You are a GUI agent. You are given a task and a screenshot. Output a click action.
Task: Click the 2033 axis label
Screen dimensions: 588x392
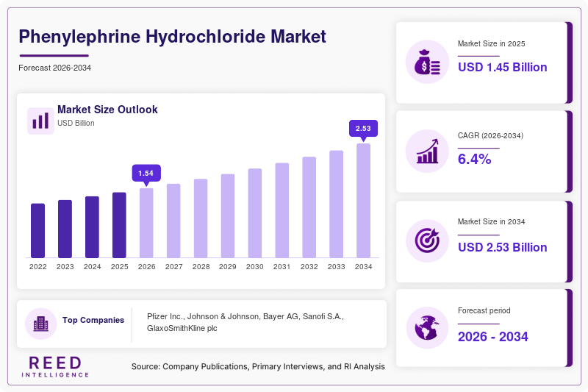[x=337, y=267]
